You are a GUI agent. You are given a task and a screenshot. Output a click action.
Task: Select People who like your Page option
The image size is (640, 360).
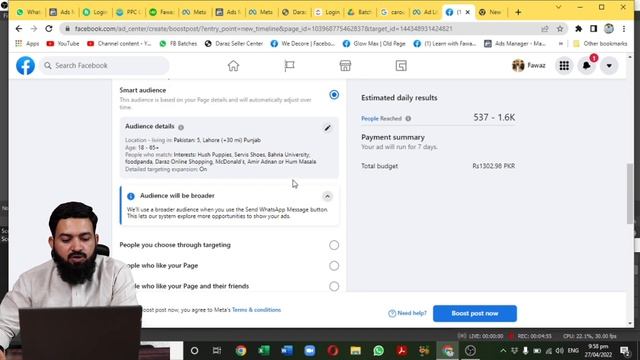tap(334, 266)
